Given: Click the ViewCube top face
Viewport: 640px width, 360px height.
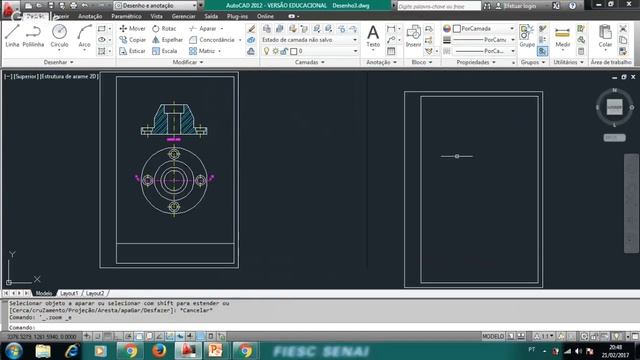Looking at the screenshot, I should 614,107.
